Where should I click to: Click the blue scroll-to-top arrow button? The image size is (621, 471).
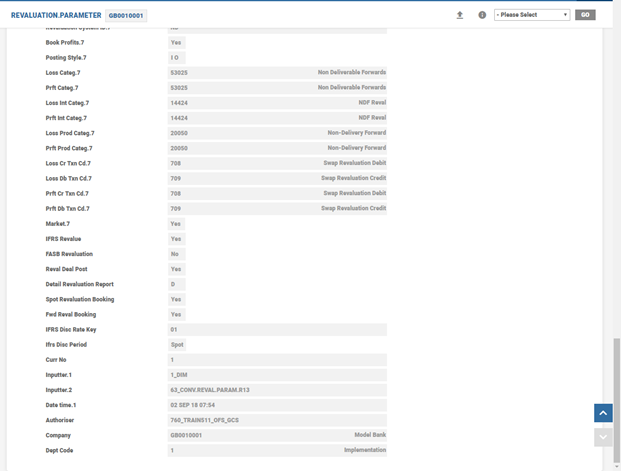pos(603,413)
